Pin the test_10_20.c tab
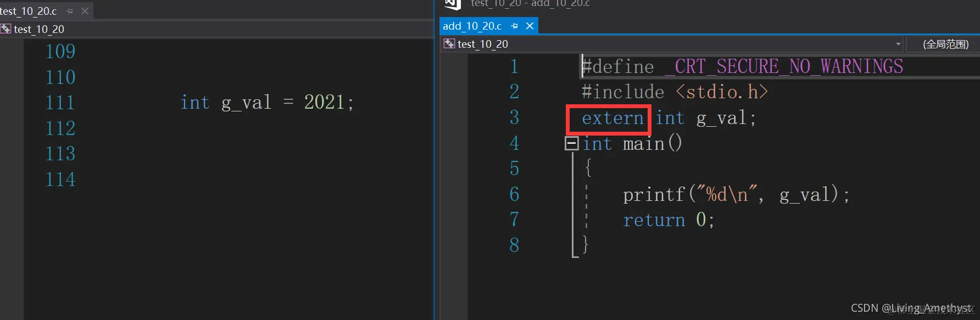Viewport: 980px width, 320px height. click(70, 11)
